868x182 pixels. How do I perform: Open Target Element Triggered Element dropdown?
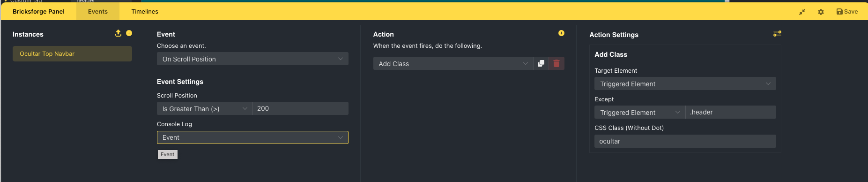[685, 83]
